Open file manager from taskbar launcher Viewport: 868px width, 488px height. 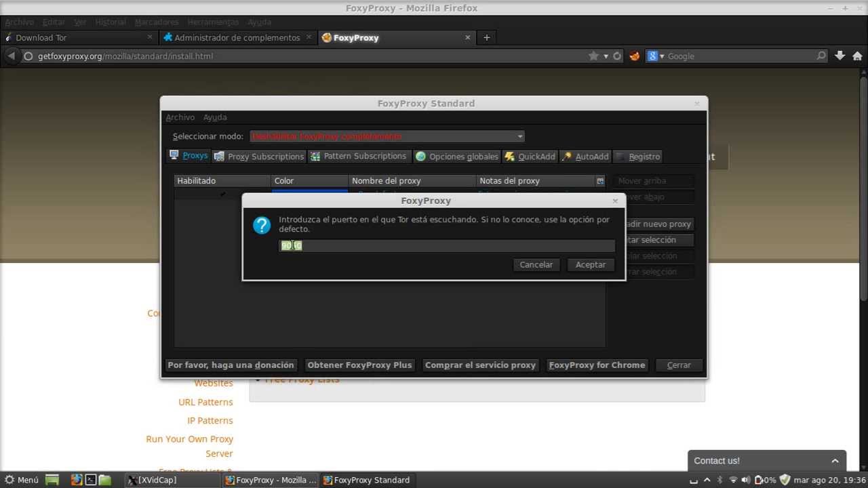pyautogui.click(x=104, y=480)
